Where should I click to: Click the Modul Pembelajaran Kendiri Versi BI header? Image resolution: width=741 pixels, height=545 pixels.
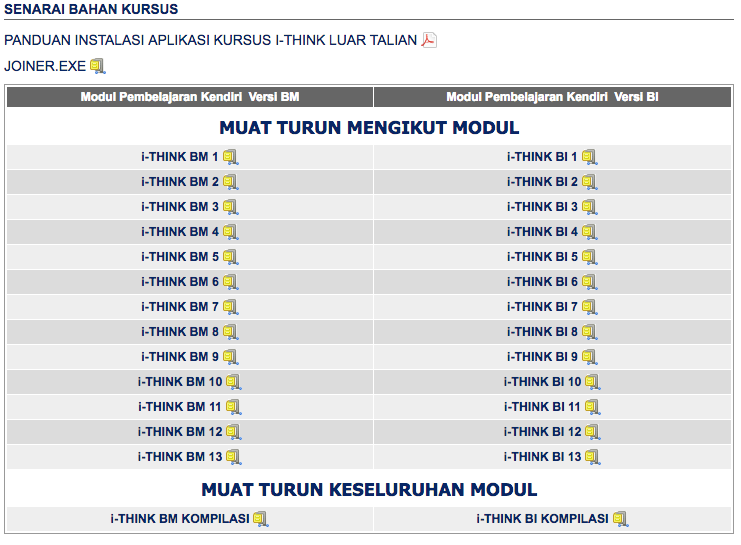click(552, 97)
